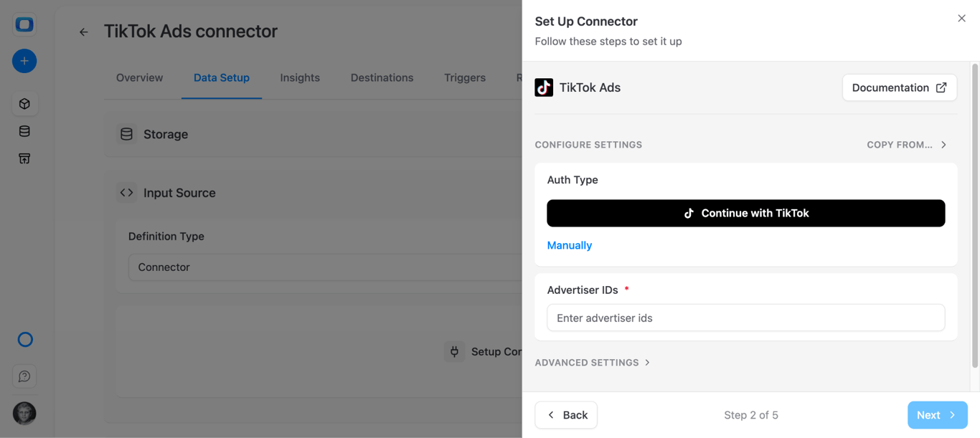
Task: Select the Data Setup tab
Action: (x=222, y=77)
